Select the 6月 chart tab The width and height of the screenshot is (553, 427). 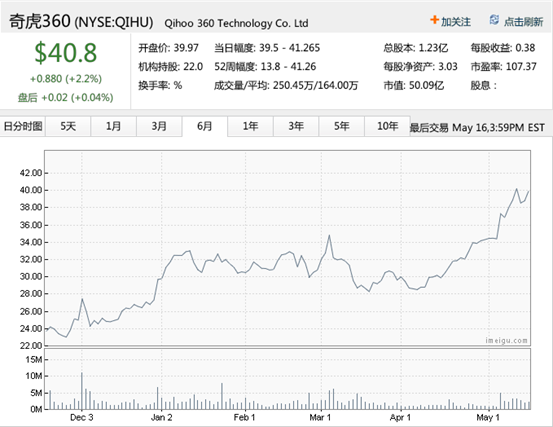(205, 126)
